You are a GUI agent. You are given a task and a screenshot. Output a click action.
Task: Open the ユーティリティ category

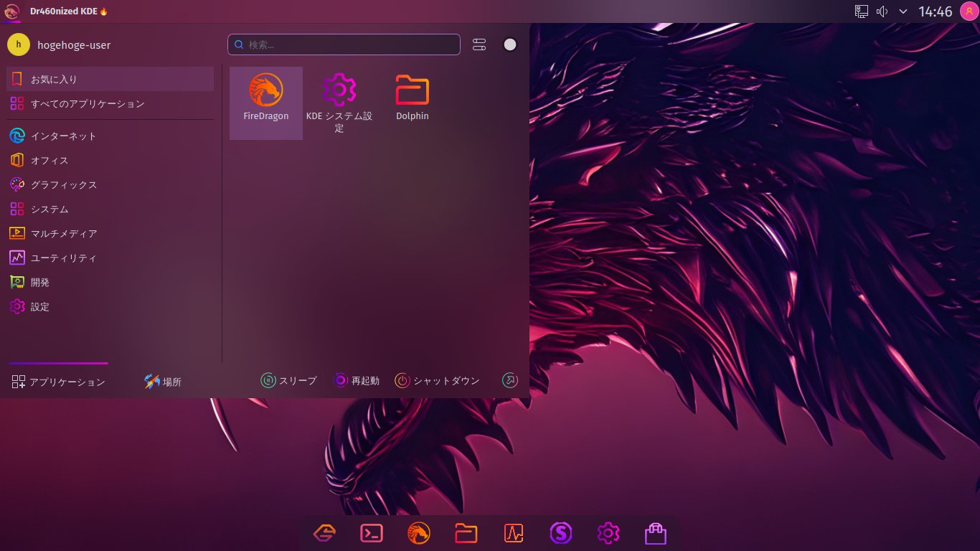tap(110, 258)
